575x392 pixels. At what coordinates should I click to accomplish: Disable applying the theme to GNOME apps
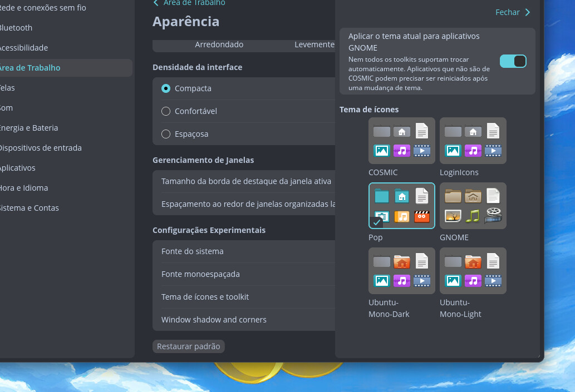pos(513,61)
